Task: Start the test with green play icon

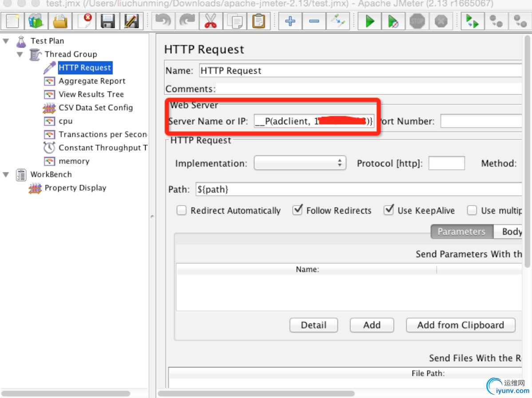Action: (x=369, y=21)
